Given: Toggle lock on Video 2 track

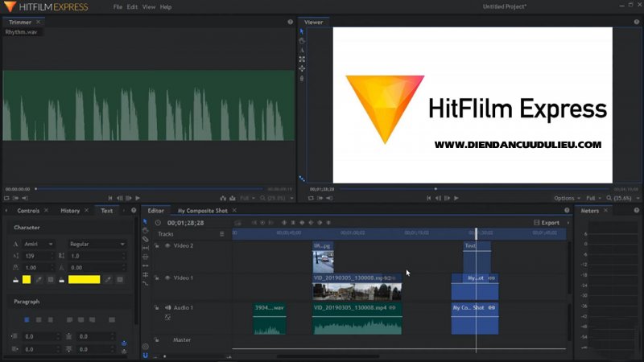Looking at the screenshot, I should click(x=156, y=245).
